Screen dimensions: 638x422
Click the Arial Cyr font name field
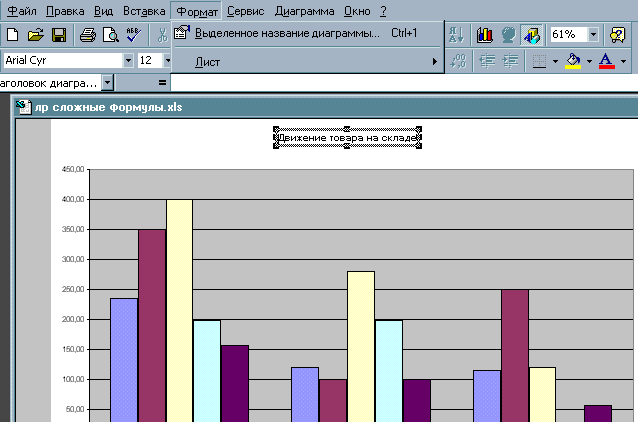pyautogui.click(x=63, y=61)
